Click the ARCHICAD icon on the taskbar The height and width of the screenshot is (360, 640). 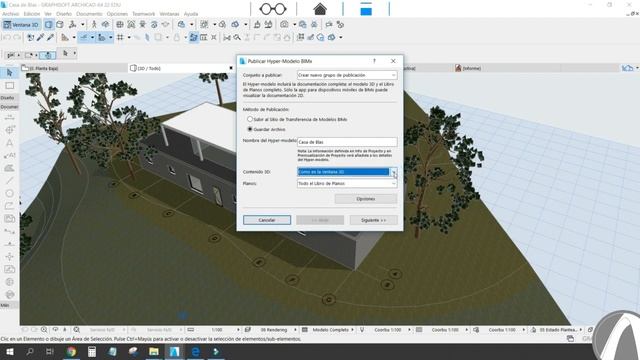pyautogui.click(x=174, y=351)
